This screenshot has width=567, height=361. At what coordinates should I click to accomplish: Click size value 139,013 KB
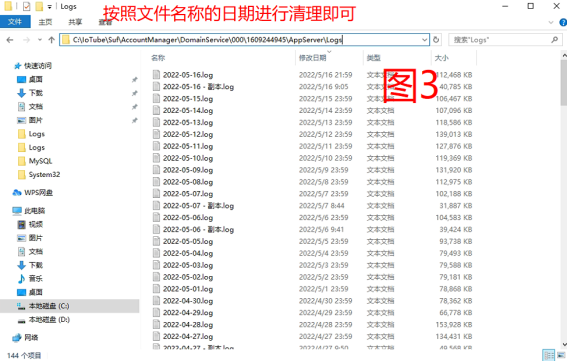point(454,135)
